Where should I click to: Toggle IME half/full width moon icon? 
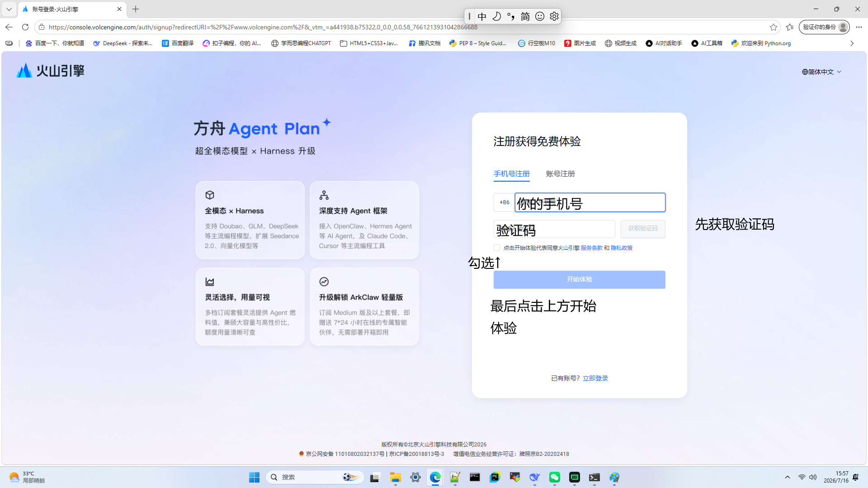click(496, 16)
